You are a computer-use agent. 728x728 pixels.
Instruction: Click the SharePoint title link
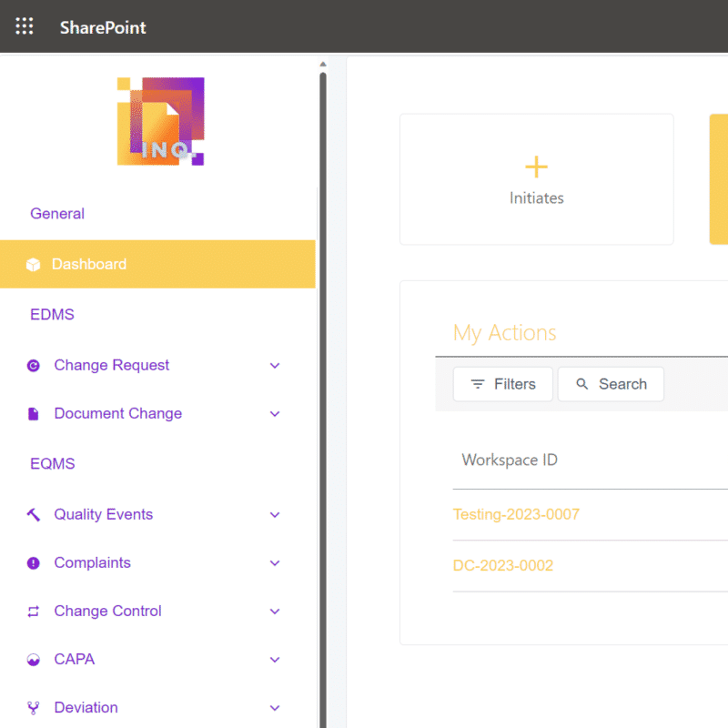103,27
